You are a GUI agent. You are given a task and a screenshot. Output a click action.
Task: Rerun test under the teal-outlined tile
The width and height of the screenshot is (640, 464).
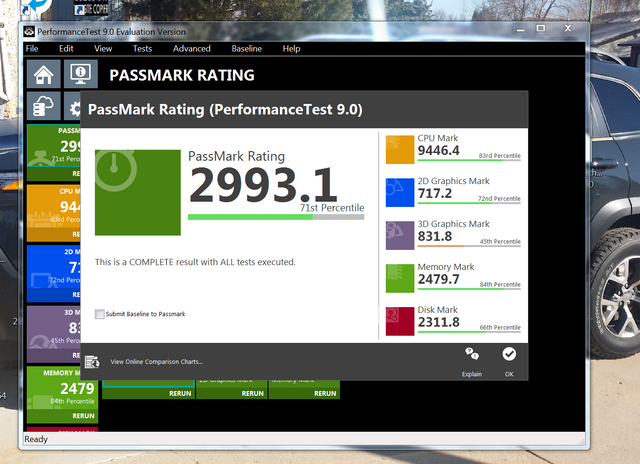(180, 393)
